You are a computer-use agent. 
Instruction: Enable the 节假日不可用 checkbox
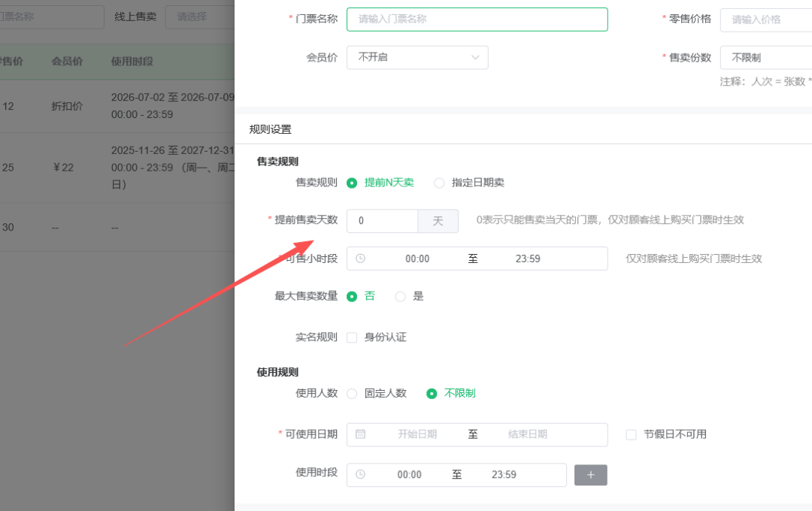631,434
